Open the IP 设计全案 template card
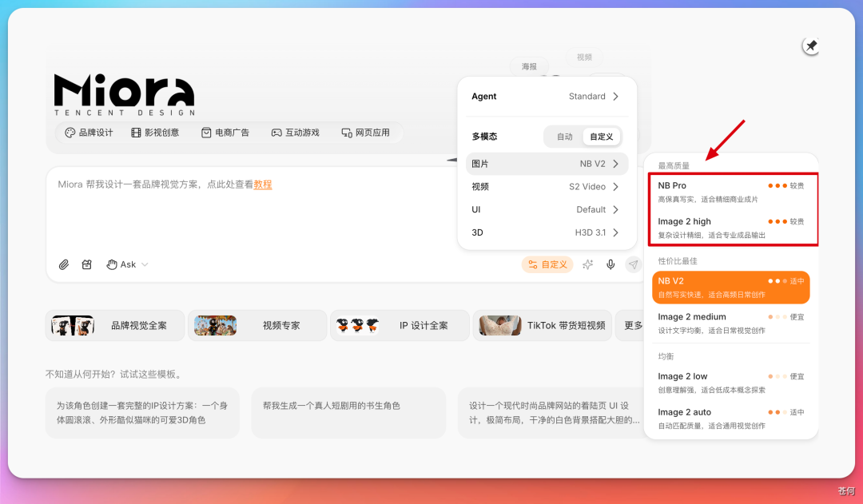 [x=400, y=326]
